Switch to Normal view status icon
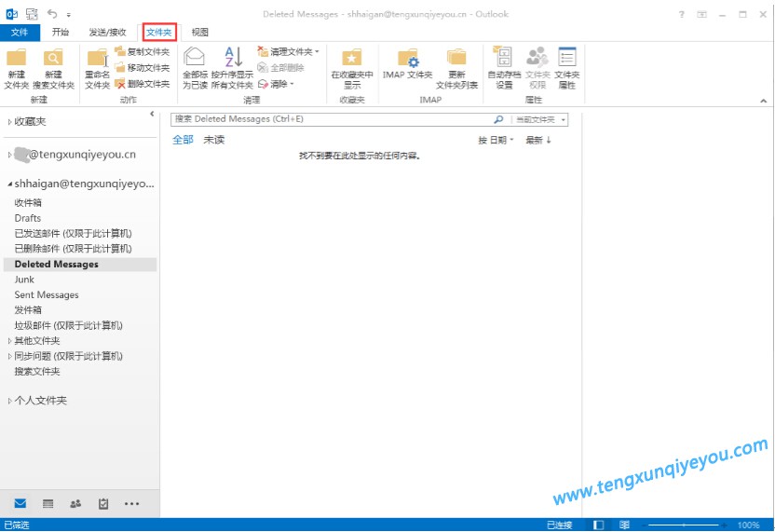The width and height of the screenshot is (775, 532). pyautogui.click(x=599, y=525)
